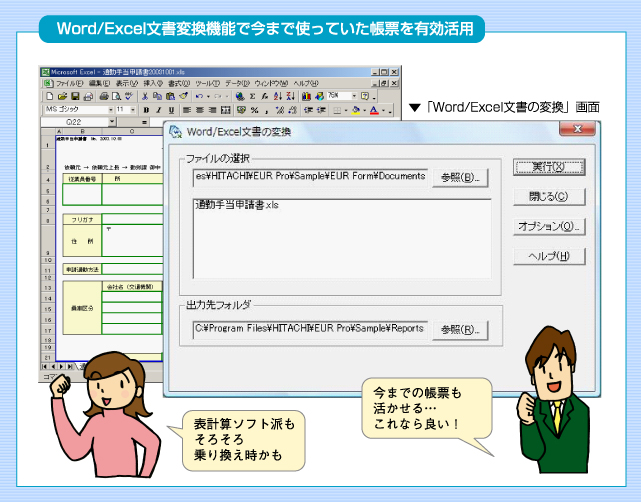
Task: Click the Sort Ascending A-Z icon
Action: pyautogui.click(x=278, y=96)
